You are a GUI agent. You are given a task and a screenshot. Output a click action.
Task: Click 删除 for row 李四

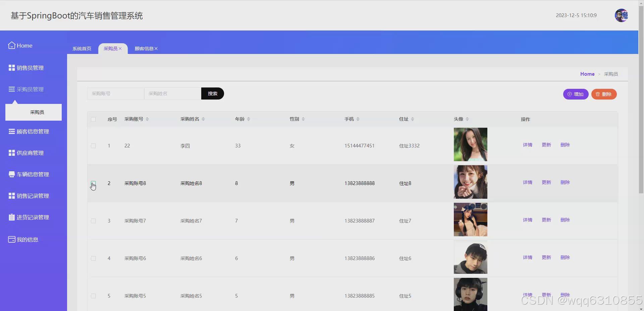[x=565, y=145]
